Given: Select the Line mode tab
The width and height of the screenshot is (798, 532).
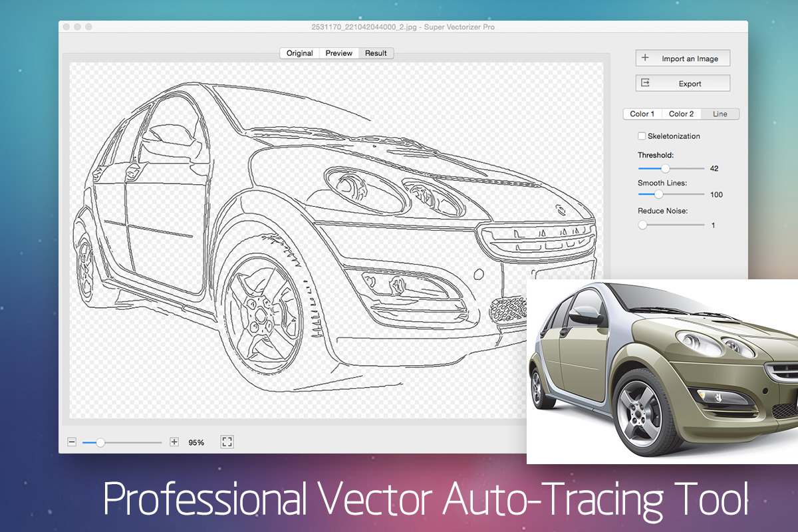Looking at the screenshot, I should click(x=720, y=114).
